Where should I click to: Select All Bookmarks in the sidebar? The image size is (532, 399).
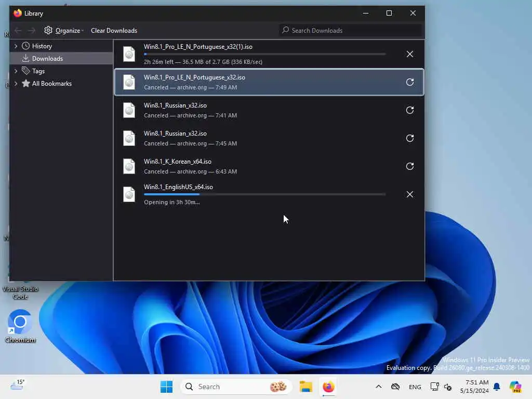point(51,84)
